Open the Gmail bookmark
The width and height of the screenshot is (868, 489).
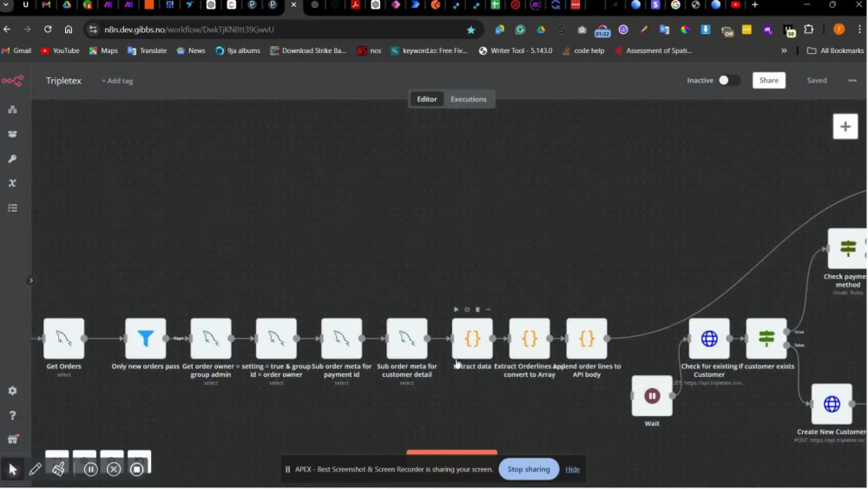(16, 50)
